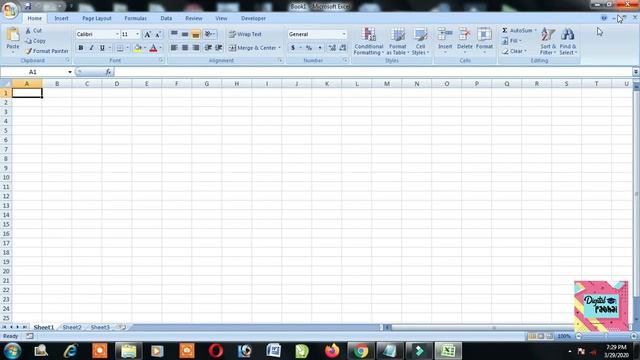The width and height of the screenshot is (640, 360).
Task: Click the AutoSum sigma icon
Action: pyautogui.click(x=505, y=31)
